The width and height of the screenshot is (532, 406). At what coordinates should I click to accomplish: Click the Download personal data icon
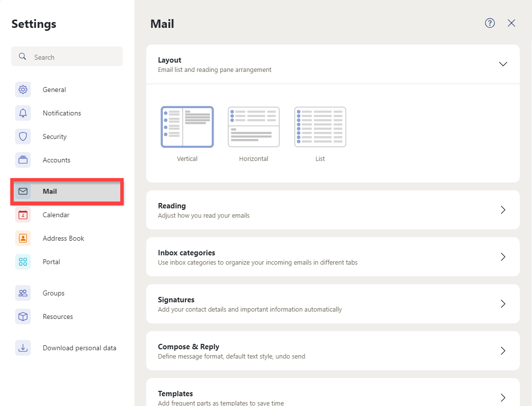pyautogui.click(x=22, y=348)
